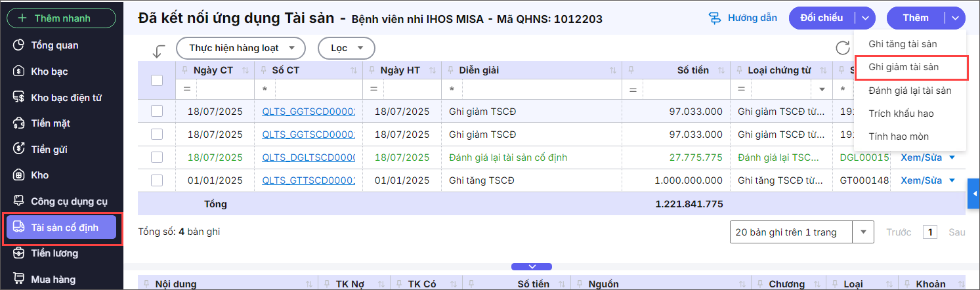
Task: Open the 20 bản ghi page-size dropdown
Action: coord(863,232)
